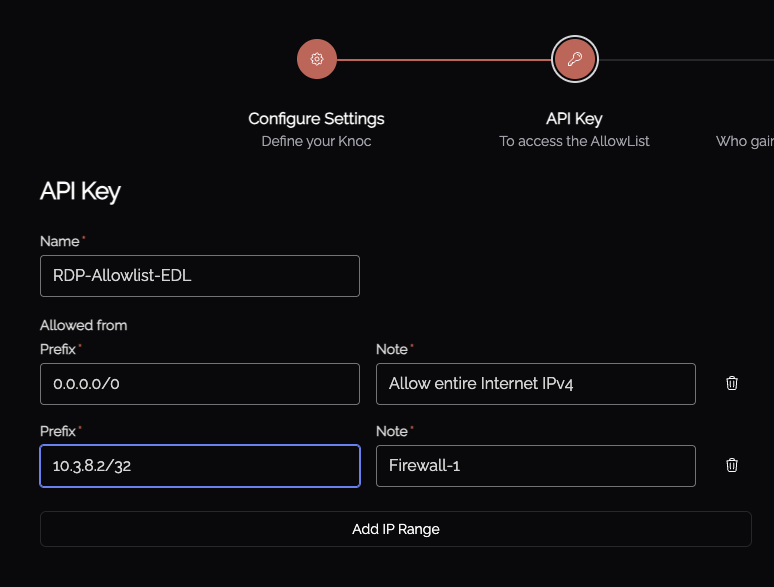
Task: Click the Allowed from section label
Action: [x=83, y=325]
